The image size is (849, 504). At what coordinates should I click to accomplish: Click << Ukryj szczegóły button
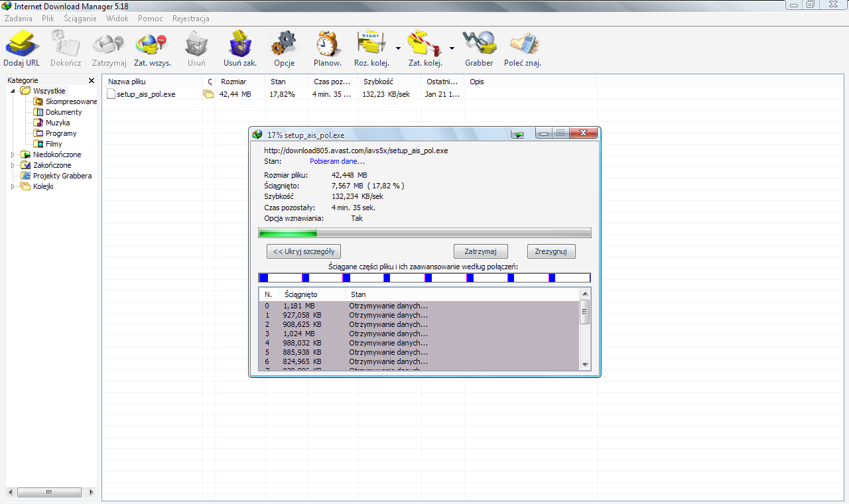[304, 251]
